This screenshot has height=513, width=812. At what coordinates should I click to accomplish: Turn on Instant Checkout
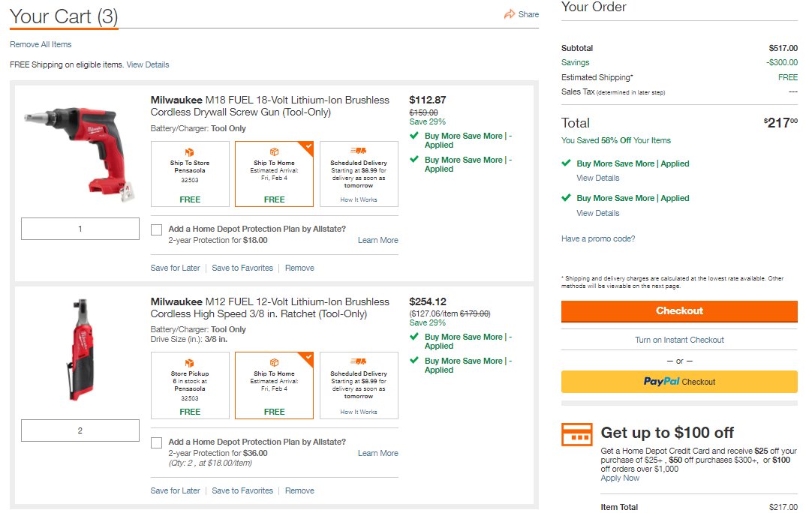(679, 340)
